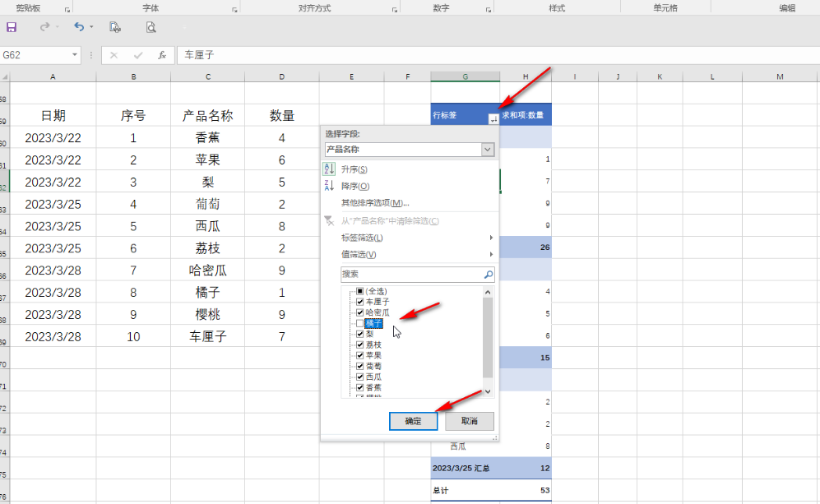Open print preview magnifier icon

pos(151,27)
